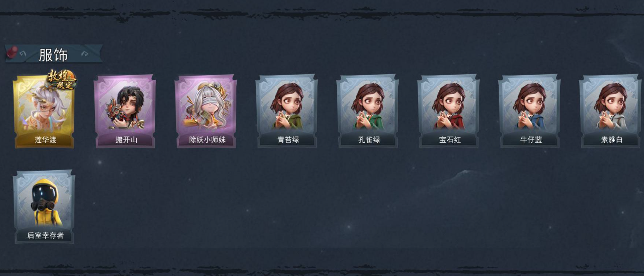Click the 服饰 section header banner
The width and height of the screenshot is (644, 276).
[54, 54]
